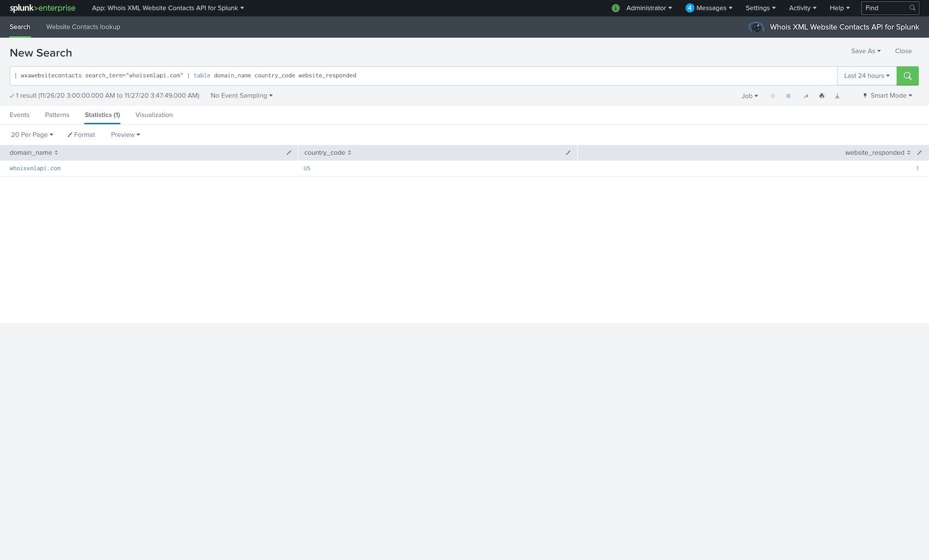This screenshot has width=929, height=560.
Task: Sort by website_responded column
Action: (x=878, y=152)
